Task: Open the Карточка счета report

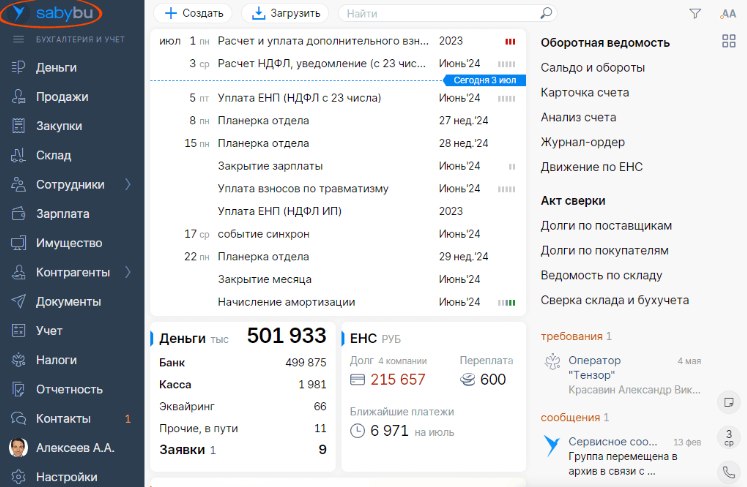Action: [x=585, y=92]
